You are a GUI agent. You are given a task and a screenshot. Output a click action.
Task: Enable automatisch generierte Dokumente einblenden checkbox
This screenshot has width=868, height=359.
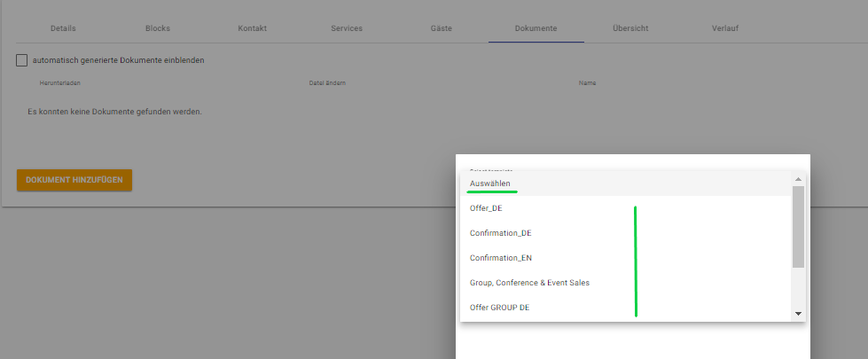[x=21, y=60]
